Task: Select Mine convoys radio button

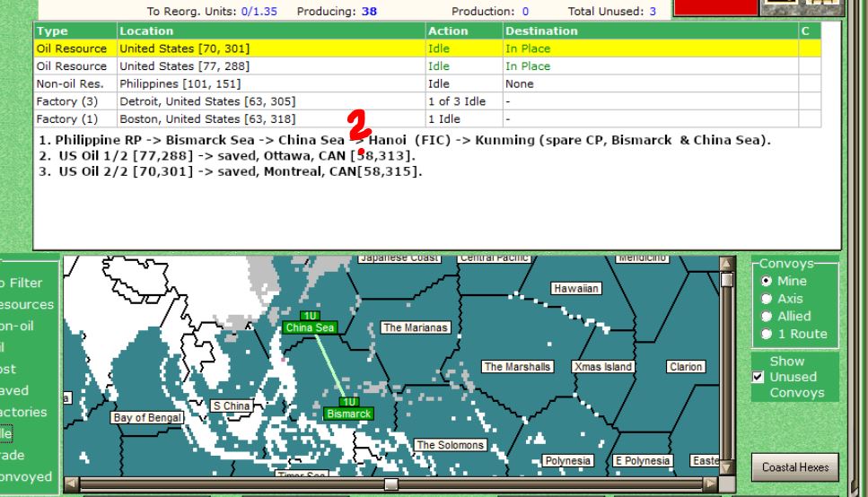Action: tap(767, 281)
